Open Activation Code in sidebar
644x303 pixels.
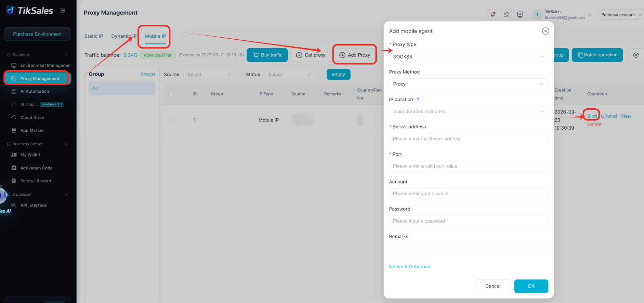coord(36,168)
